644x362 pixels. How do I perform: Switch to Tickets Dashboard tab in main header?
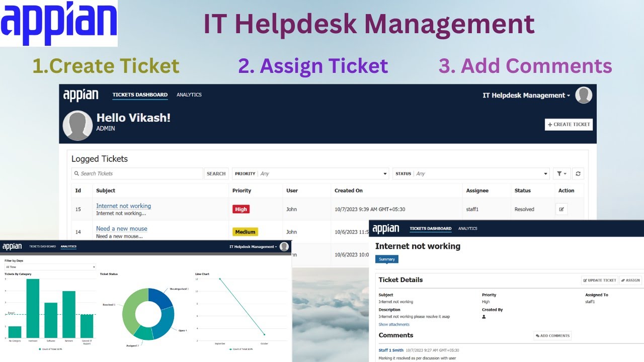(x=140, y=95)
